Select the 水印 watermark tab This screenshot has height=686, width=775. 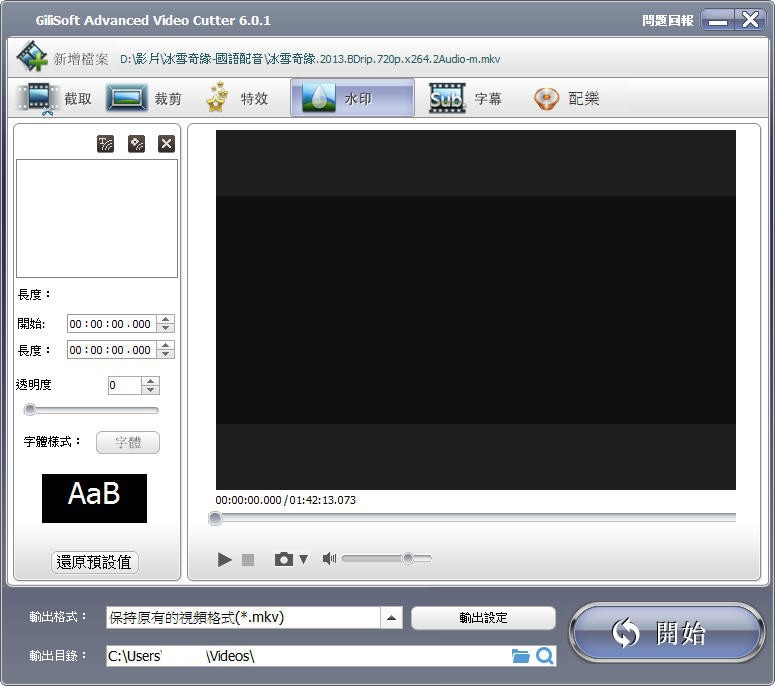(352, 98)
